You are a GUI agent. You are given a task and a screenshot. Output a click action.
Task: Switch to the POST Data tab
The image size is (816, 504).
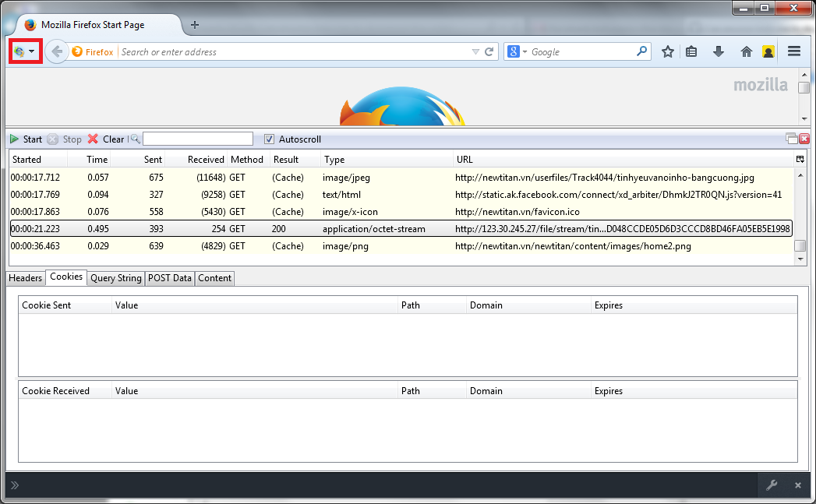(170, 278)
